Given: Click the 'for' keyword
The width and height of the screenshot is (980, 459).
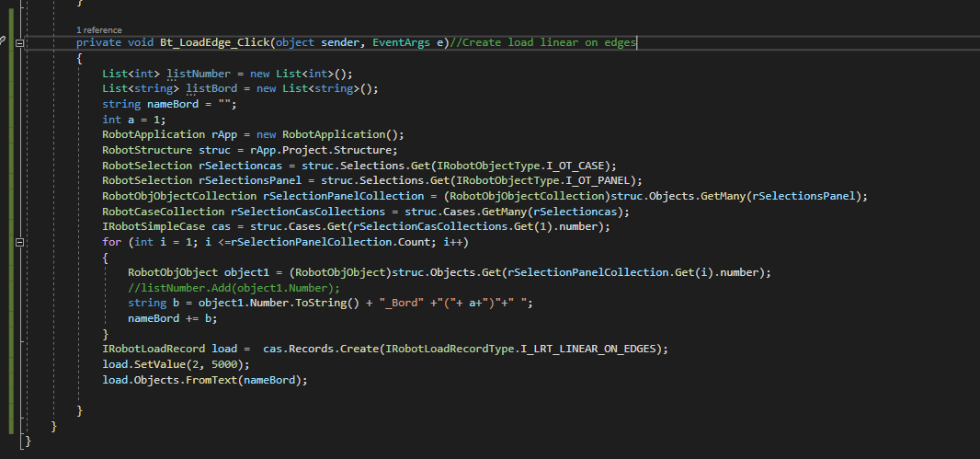Looking at the screenshot, I should [x=112, y=242].
